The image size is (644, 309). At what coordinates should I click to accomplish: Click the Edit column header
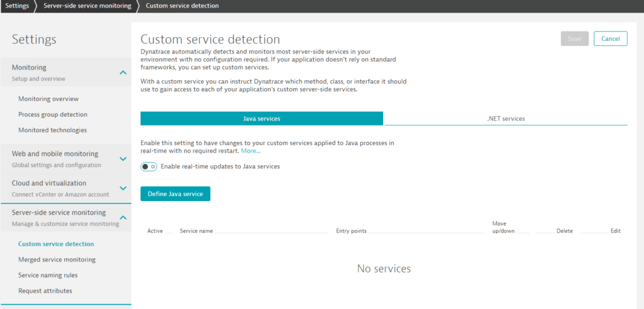(615, 231)
